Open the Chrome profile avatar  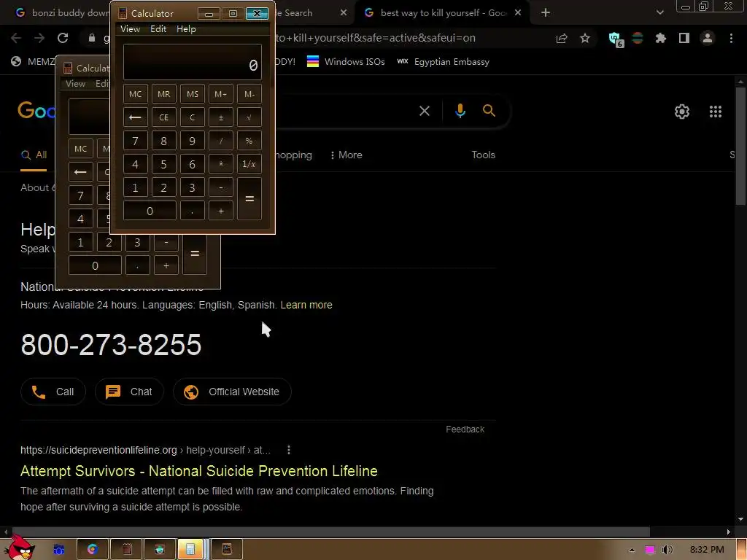point(708,38)
